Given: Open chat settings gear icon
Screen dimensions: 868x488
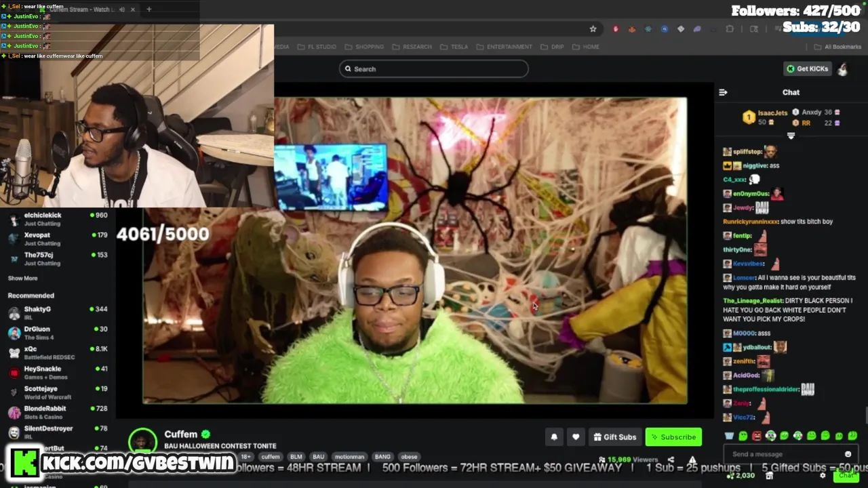Looking at the screenshot, I should pos(823,476).
